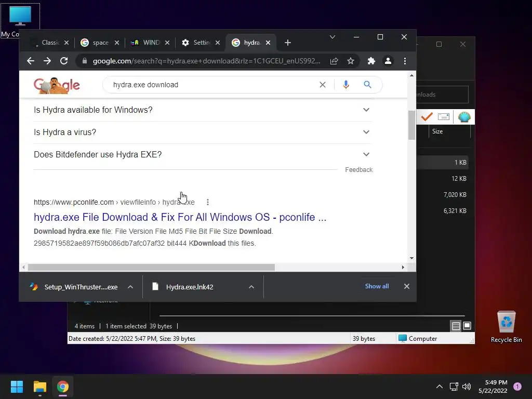
Task: Open the tab search chevron in Chrome
Action: pyautogui.click(x=332, y=37)
